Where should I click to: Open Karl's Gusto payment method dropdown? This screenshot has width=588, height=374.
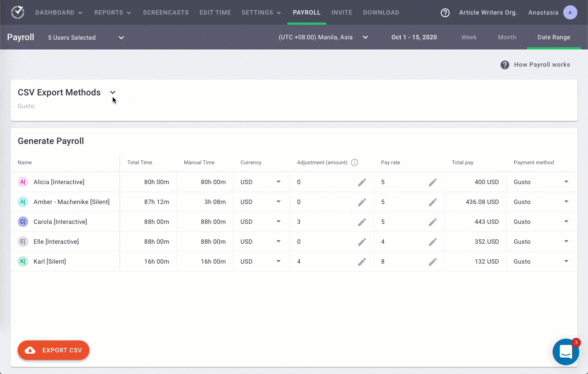[541, 261]
